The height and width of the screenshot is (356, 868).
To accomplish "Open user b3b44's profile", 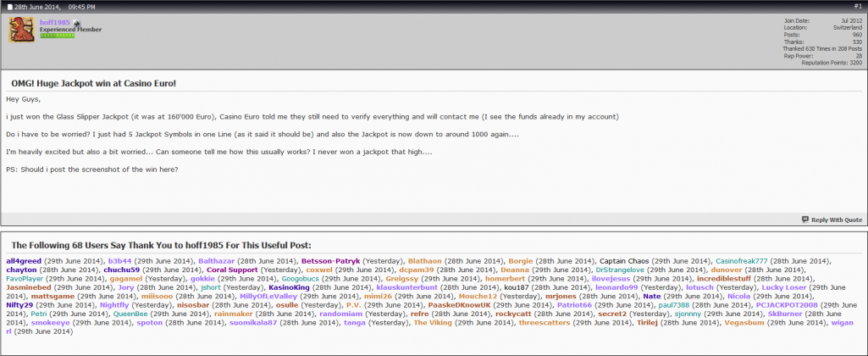I will [119, 260].
